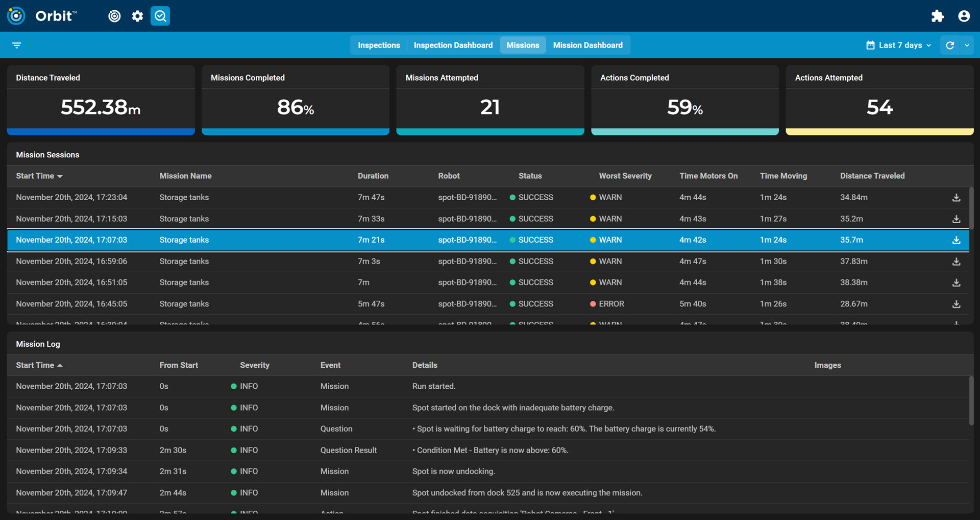Sort sessions by Worst Severity header
The image size is (980, 520).
coord(625,176)
